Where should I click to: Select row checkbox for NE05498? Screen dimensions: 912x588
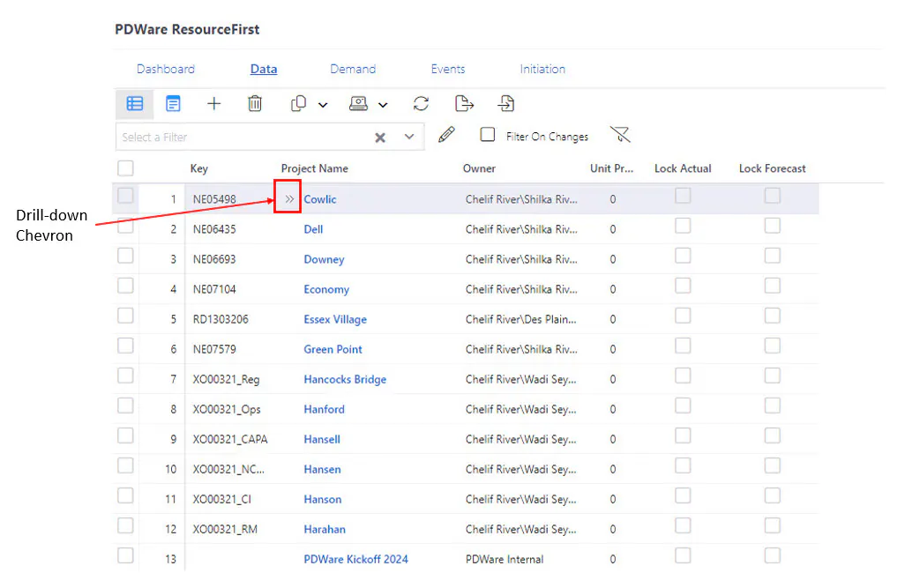[x=125, y=196]
